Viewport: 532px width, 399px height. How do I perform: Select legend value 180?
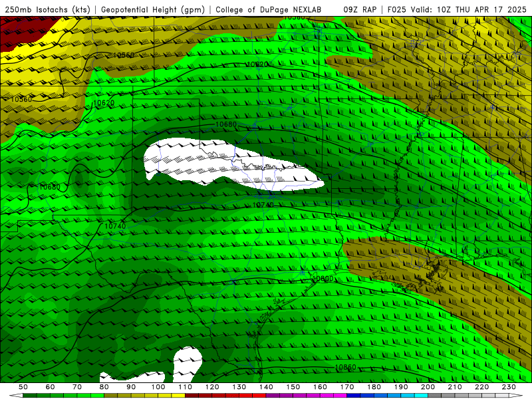[x=374, y=387]
